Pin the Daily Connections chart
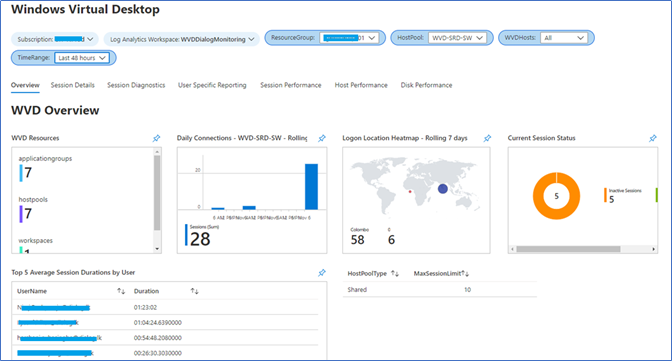 [322, 138]
